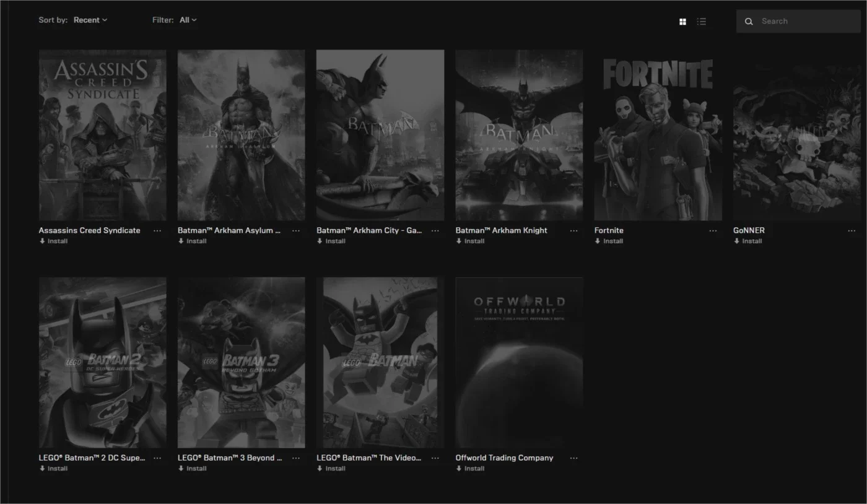Screen dimensions: 867x504
Task: Install Assassins Creed Syndicate
Action: click(53, 241)
